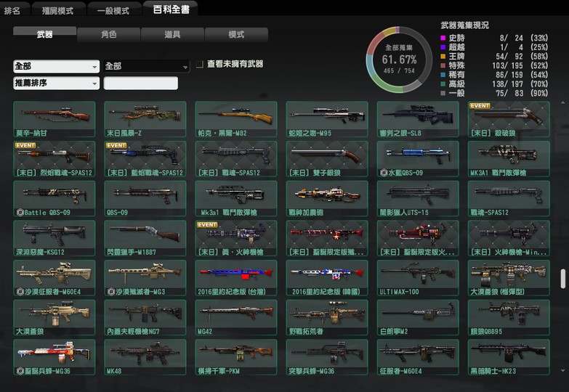Click the 史詩 magenta color swatch
The height and width of the screenshot is (392, 569).
[x=443, y=38]
